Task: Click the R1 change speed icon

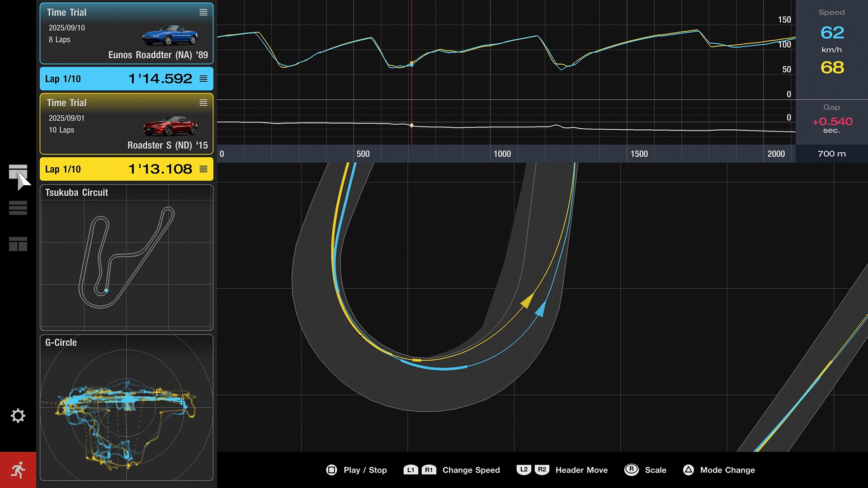Action: tap(429, 470)
